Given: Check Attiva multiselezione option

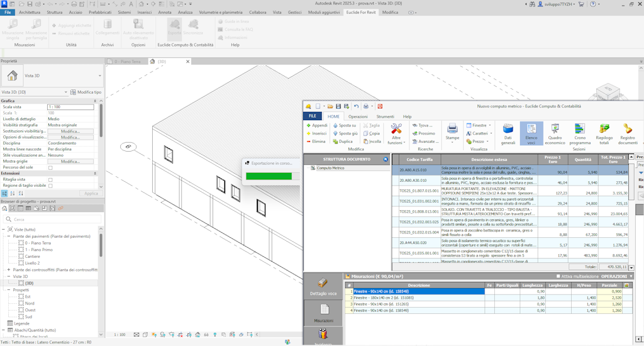Looking at the screenshot, I should (x=558, y=276).
